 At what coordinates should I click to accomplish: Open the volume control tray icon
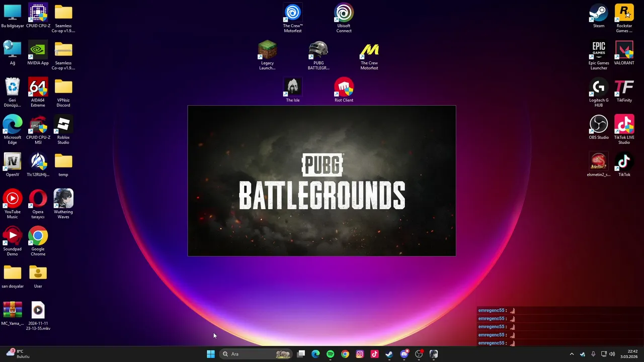tap(612, 354)
